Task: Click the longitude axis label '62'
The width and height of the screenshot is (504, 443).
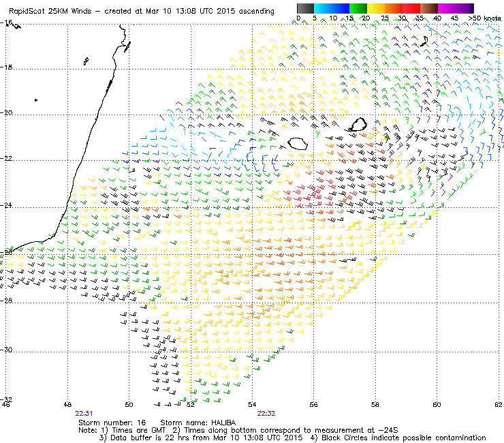Action: [499, 405]
